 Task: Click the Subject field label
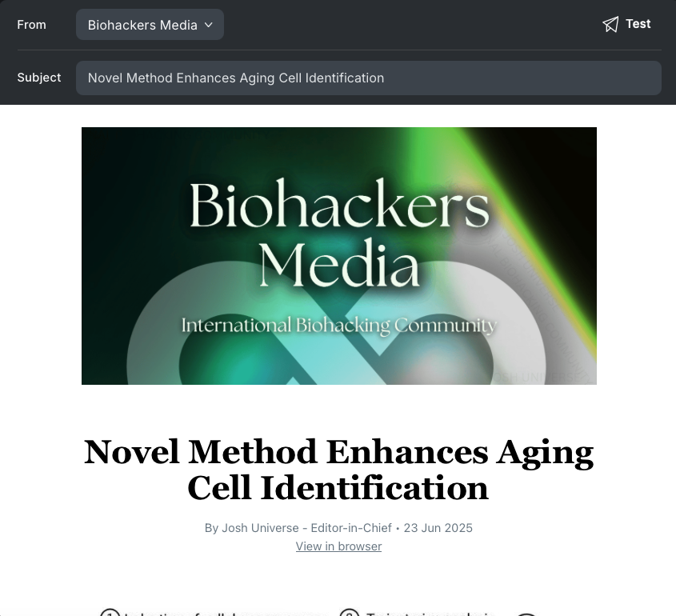[39, 78]
